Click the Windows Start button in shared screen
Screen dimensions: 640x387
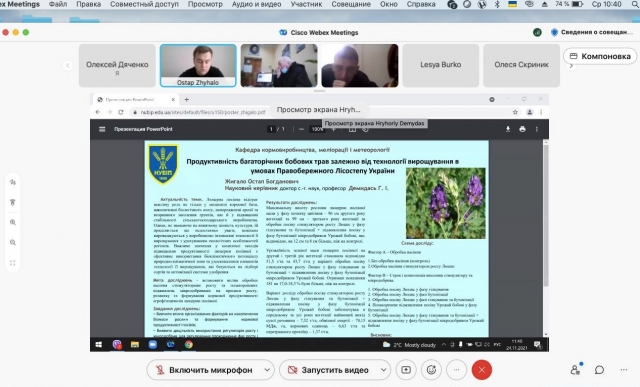tap(99, 345)
